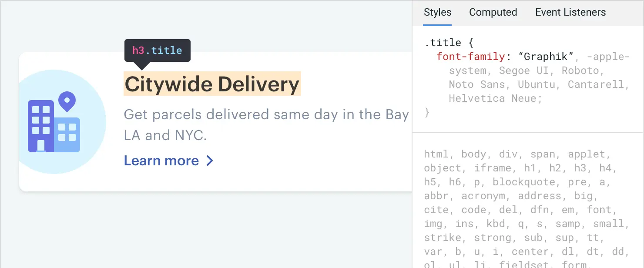Click the chevron arrow beside Learn more

(209, 161)
